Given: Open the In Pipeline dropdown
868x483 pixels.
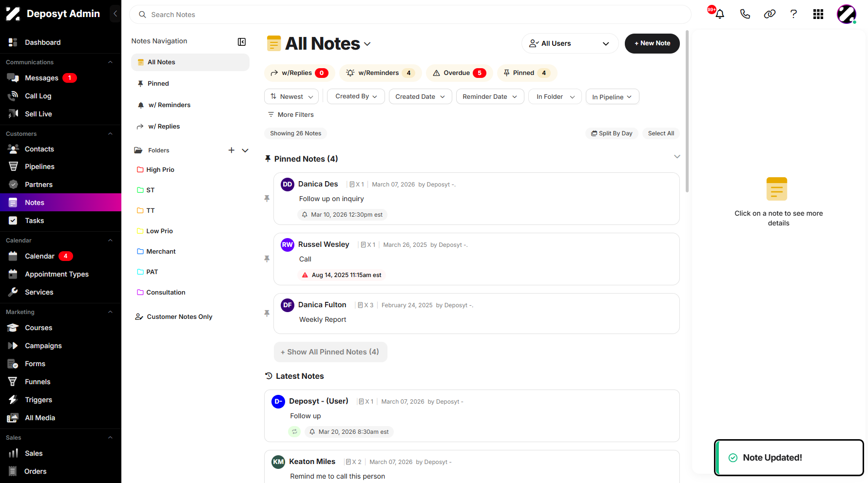Looking at the screenshot, I should click(612, 96).
